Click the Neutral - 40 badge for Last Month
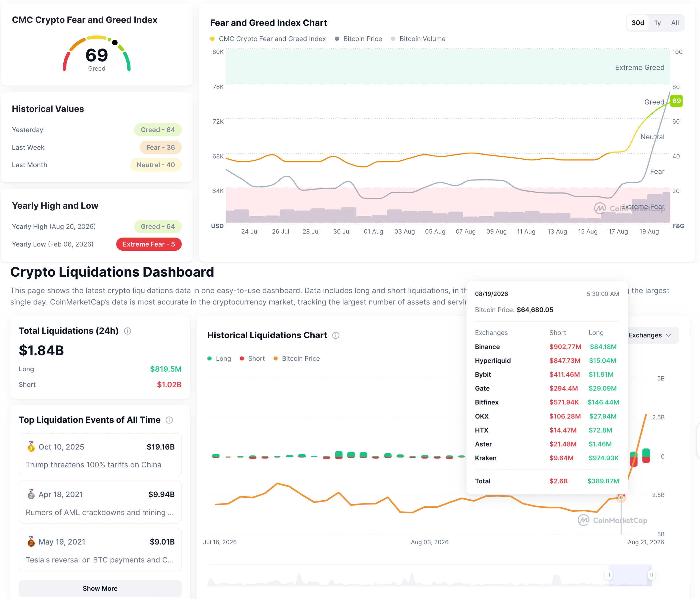This screenshot has height=599, width=700. 156,165
